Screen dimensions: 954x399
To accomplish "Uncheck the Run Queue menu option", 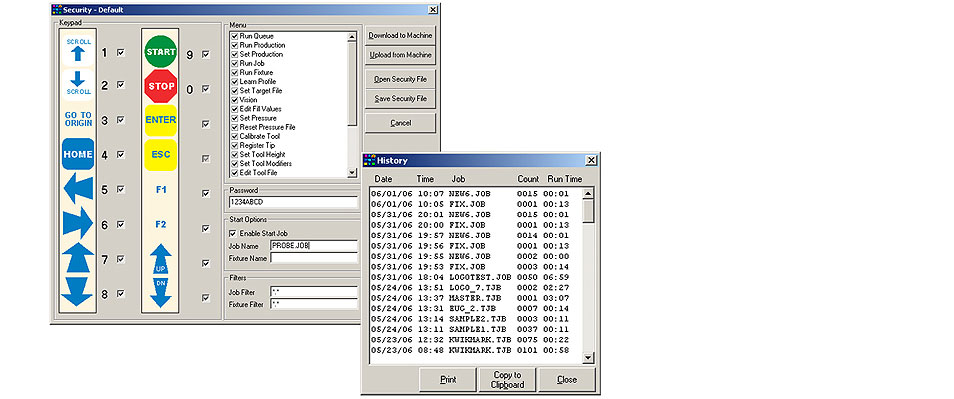I will click(x=234, y=36).
